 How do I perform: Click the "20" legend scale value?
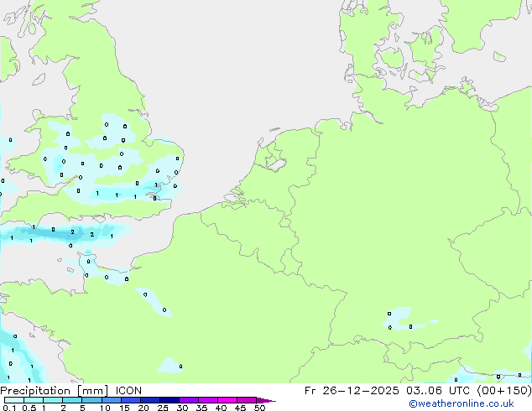143,408
